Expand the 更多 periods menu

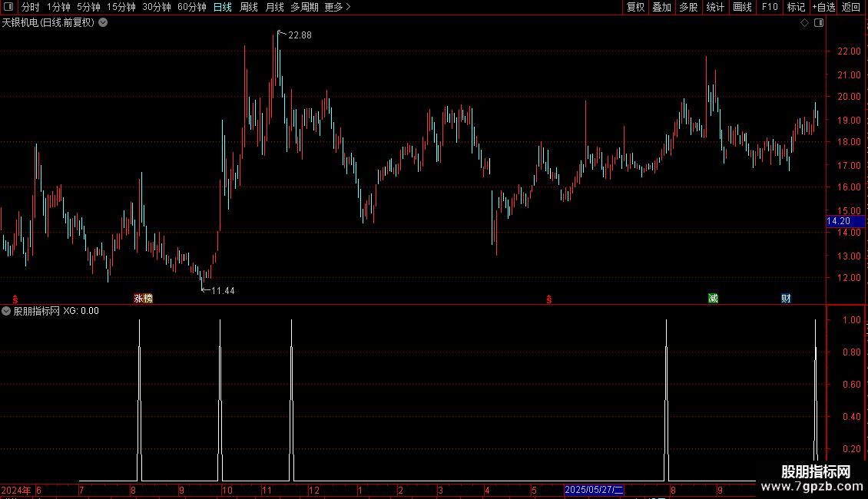click(x=337, y=7)
